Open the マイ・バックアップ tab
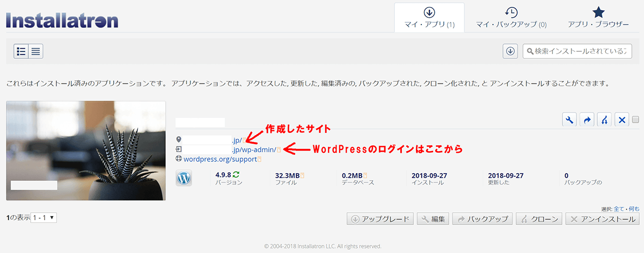The image size is (644, 253). [511, 18]
